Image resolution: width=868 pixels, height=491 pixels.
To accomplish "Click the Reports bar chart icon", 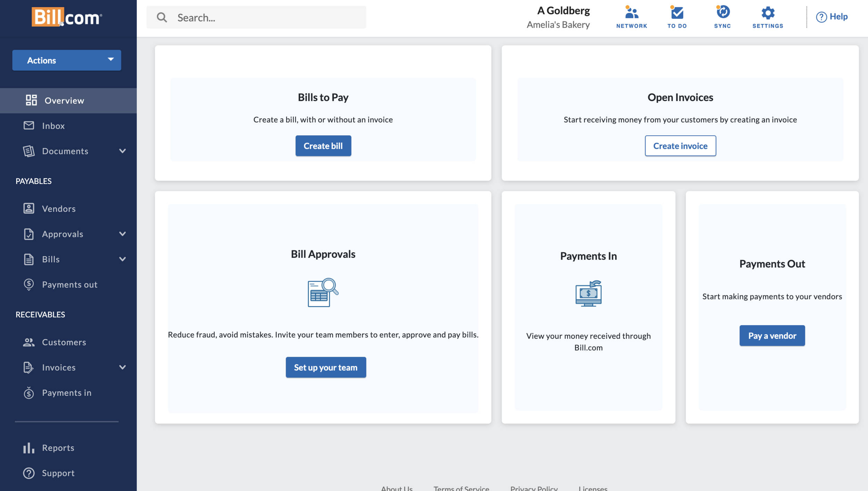I will [29, 448].
